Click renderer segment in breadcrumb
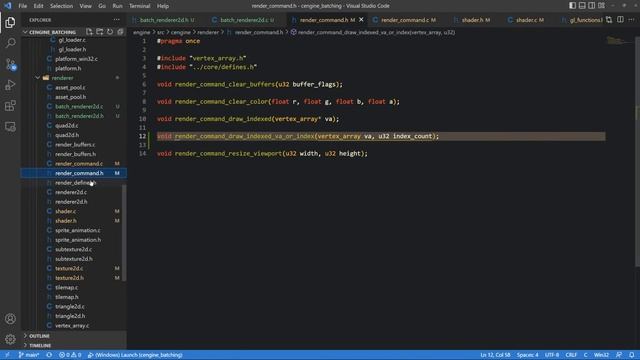 coord(208,32)
